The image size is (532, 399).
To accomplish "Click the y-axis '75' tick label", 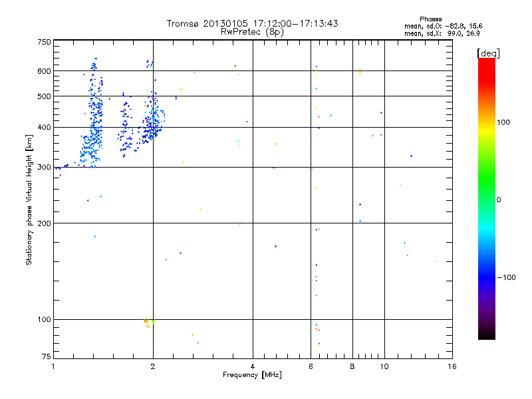I will [47, 356].
